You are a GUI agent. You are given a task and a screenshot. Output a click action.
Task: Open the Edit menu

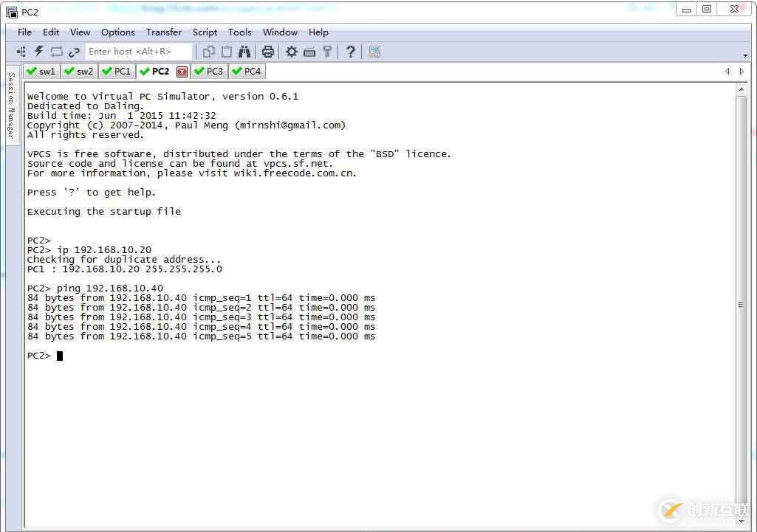point(51,32)
